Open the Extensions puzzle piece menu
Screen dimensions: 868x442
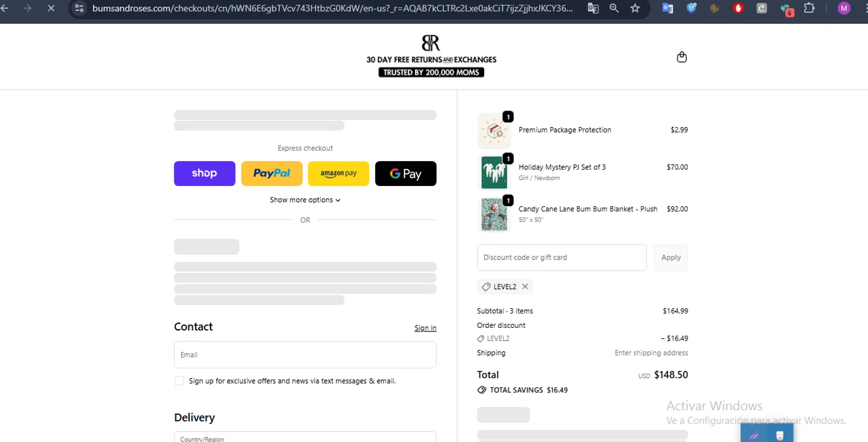click(810, 8)
